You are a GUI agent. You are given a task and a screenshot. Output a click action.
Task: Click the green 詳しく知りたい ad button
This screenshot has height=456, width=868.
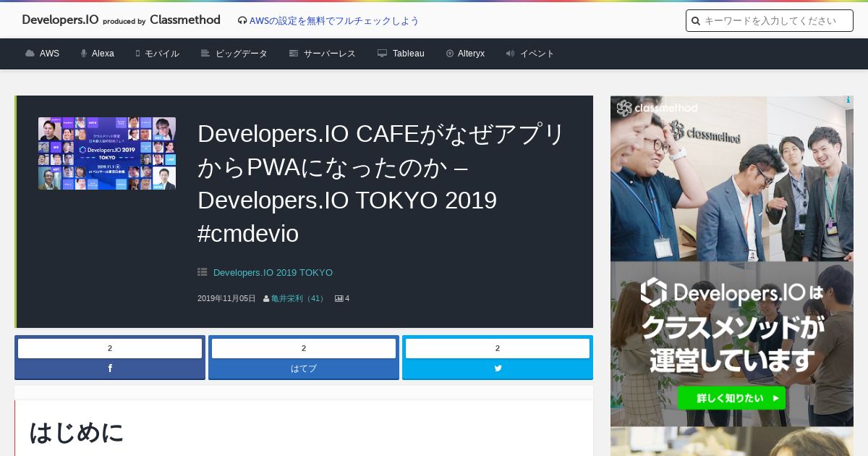tap(731, 398)
